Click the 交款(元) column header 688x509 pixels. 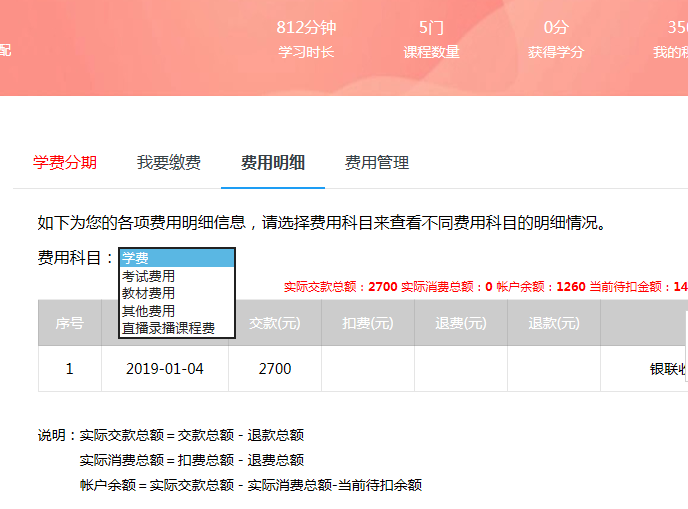274,323
